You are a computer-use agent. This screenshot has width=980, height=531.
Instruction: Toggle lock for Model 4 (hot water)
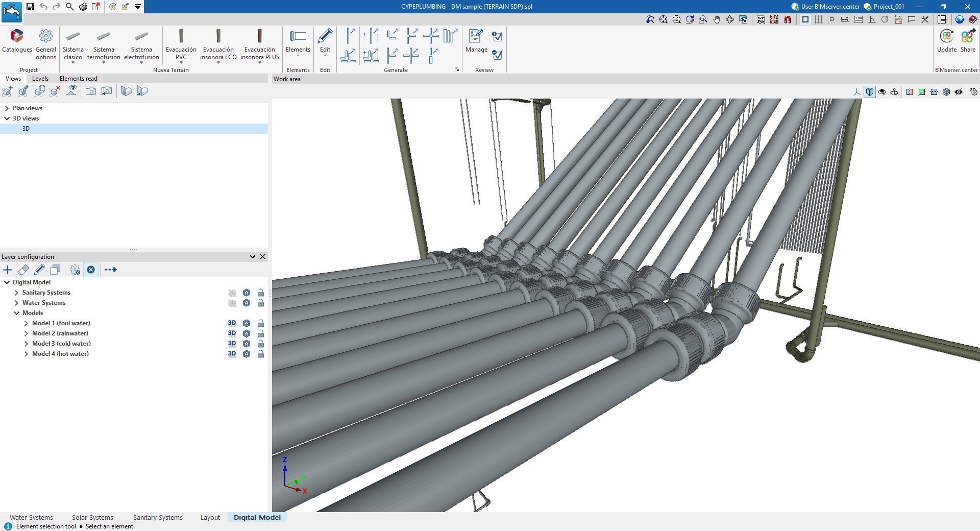[261, 354]
